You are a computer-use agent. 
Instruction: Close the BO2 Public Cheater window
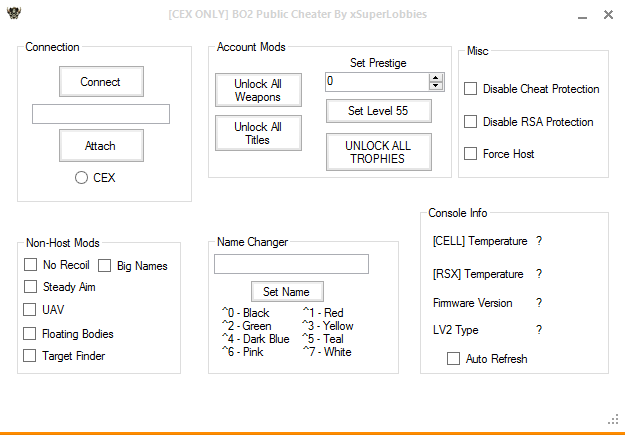[x=608, y=15]
